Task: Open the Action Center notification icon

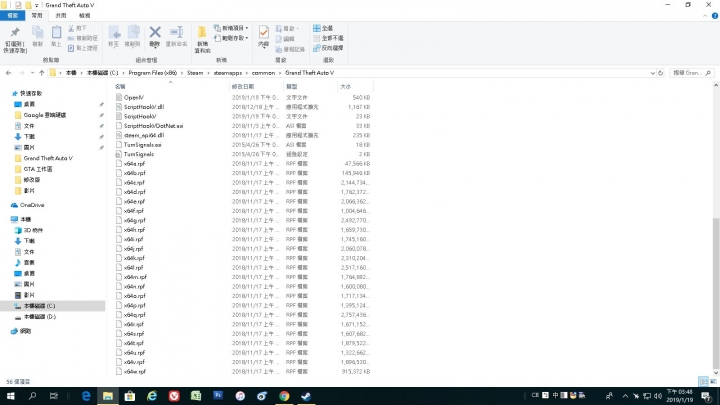Action: click(706, 396)
